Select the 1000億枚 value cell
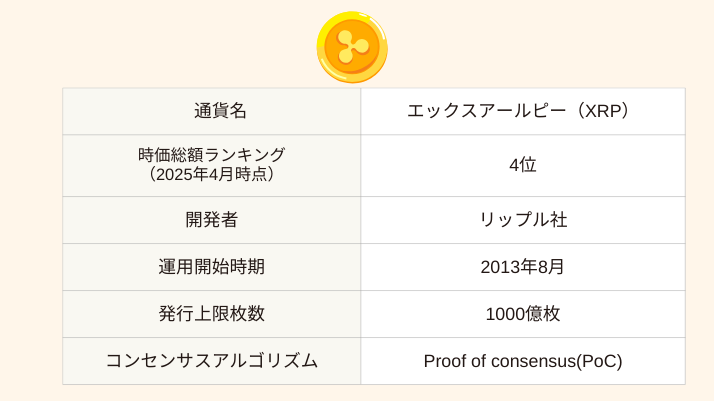714x401 pixels. (x=523, y=314)
